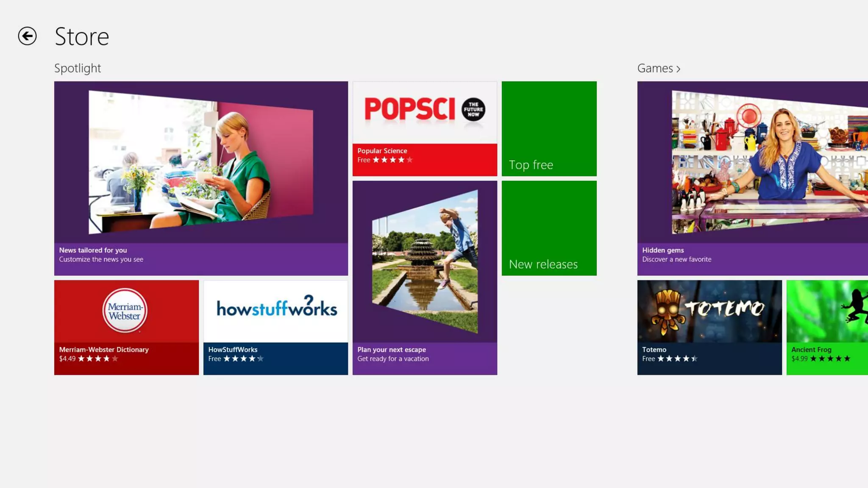Open the Hidden gems feature tile

click(752, 178)
